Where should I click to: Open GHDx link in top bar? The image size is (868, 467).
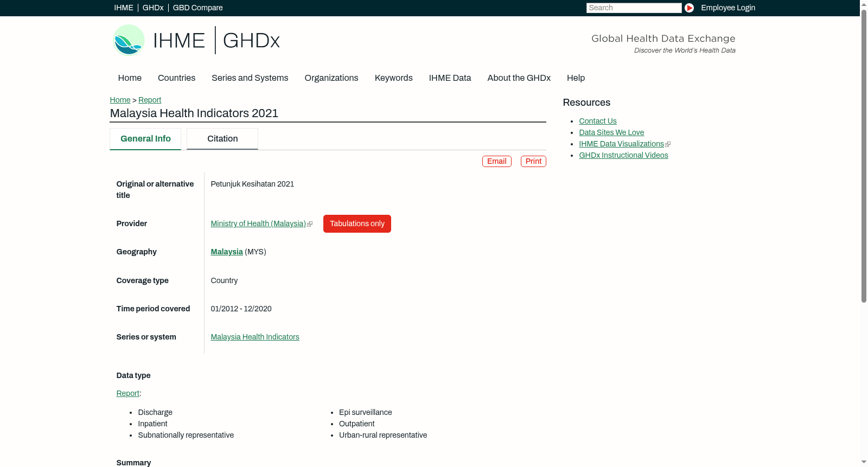point(153,8)
